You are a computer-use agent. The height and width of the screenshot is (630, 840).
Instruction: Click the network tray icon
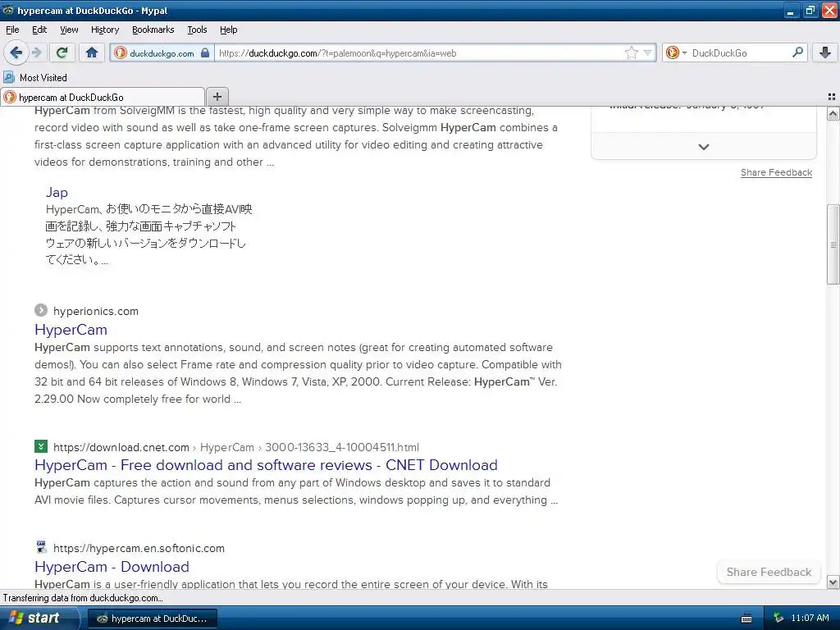778,619
